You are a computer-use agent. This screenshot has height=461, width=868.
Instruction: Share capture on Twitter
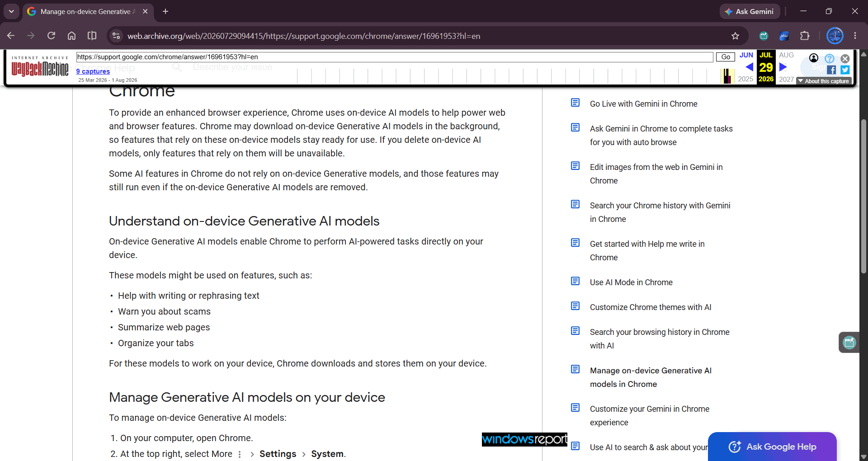click(x=845, y=70)
